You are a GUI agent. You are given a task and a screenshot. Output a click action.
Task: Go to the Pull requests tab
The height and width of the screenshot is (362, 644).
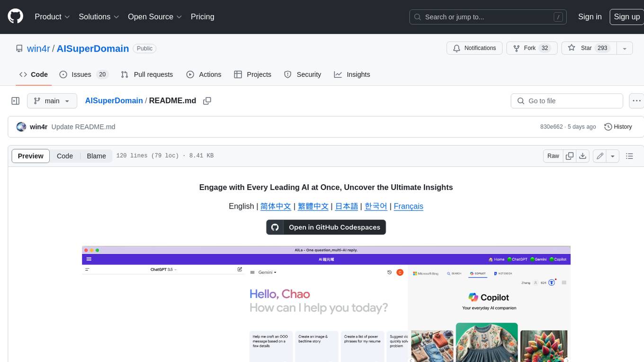pos(147,74)
